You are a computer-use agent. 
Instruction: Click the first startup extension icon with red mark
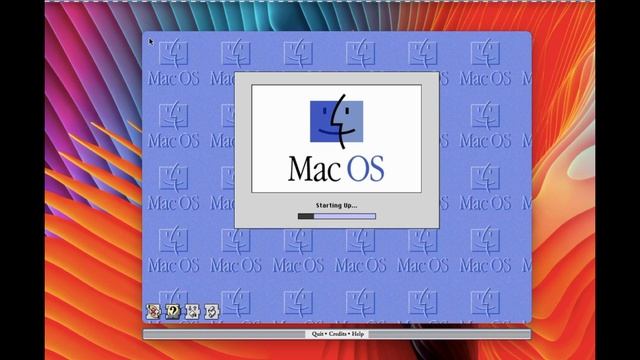[153, 311]
